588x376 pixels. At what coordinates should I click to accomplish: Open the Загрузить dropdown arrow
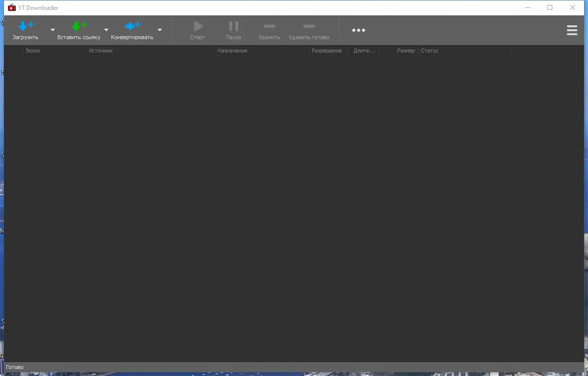(53, 30)
